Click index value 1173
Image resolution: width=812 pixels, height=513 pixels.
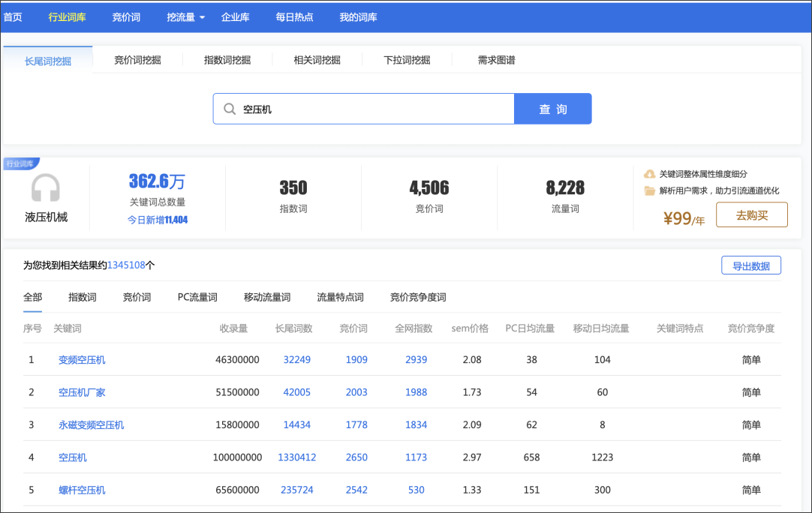pyautogui.click(x=416, y=457)
